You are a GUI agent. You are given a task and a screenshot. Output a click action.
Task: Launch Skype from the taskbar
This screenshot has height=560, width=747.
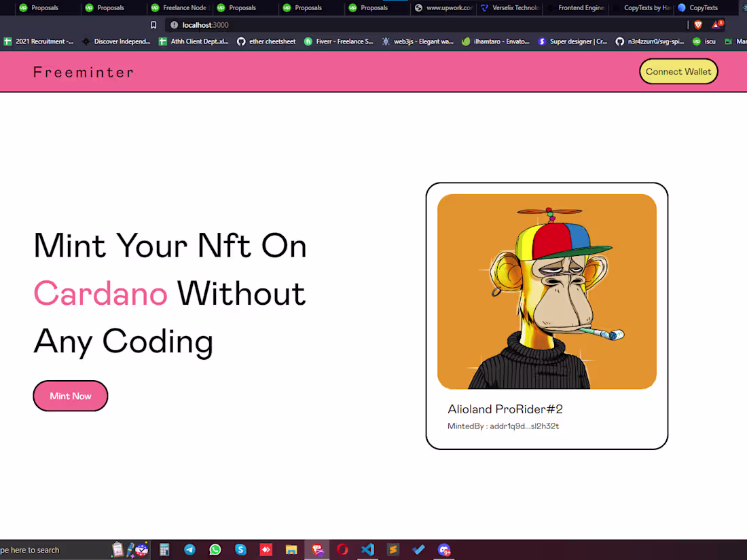pos(240,549)
